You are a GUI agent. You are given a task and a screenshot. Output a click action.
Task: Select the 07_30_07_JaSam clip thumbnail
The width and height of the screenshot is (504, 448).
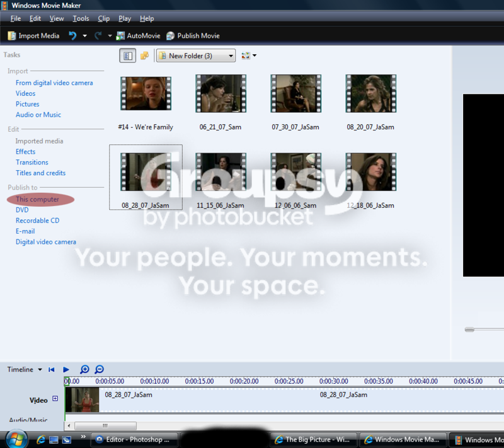[x=295, y=93]
